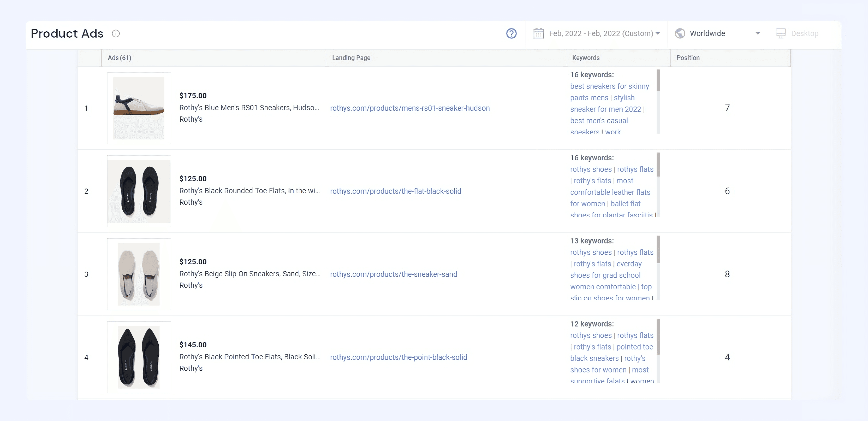Sort by Position column header
Image resolution: width=868 pixels, height=421 pixels.
coord(688,58)
